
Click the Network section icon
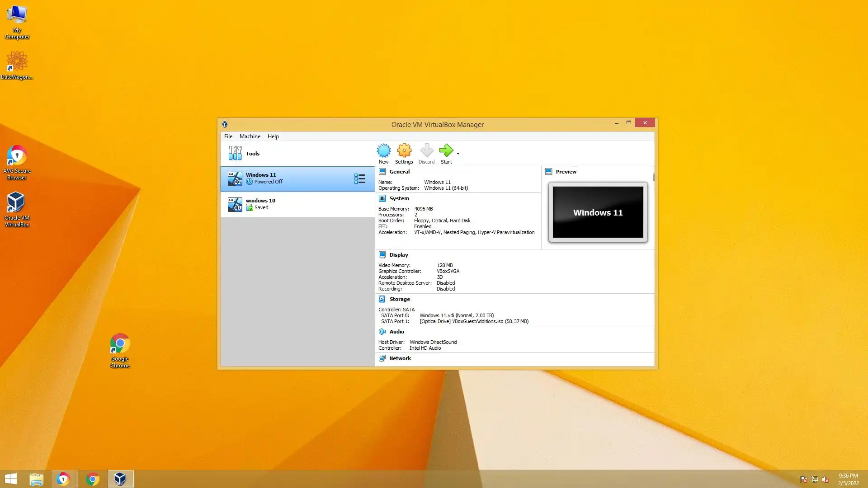click(382, 358)
